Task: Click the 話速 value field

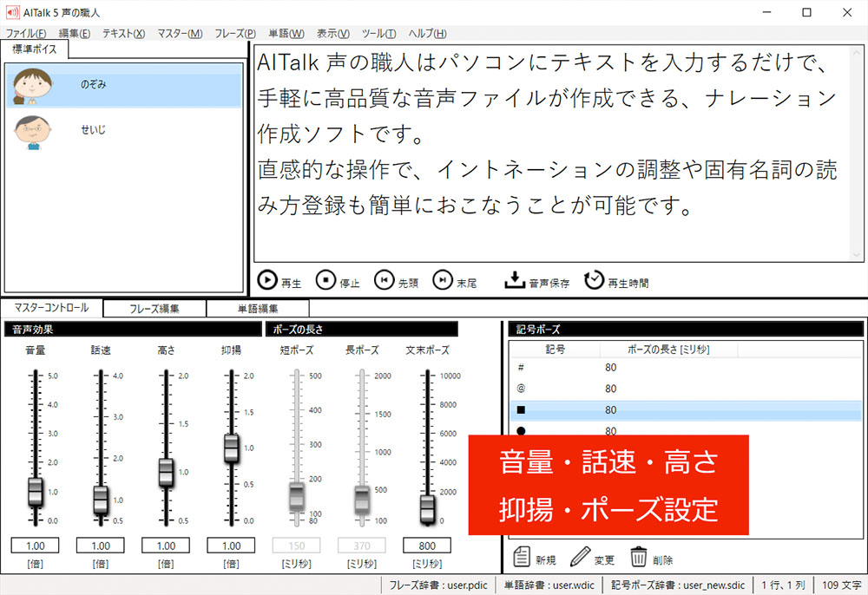Action: click(x=101, y=546)
